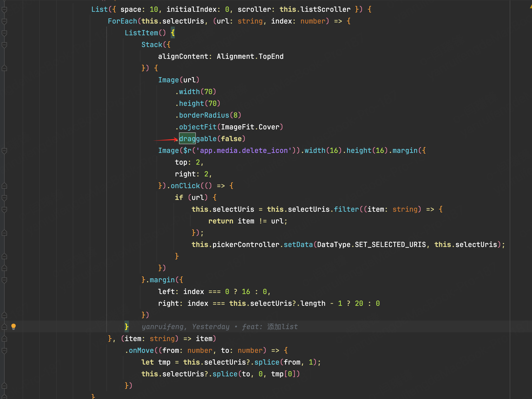Image resolution: width=532 pixels, height=399 pixels.
Task: Click the ImageFit.Cover argument
Action: pyautogui.click(x=250, y=127)
